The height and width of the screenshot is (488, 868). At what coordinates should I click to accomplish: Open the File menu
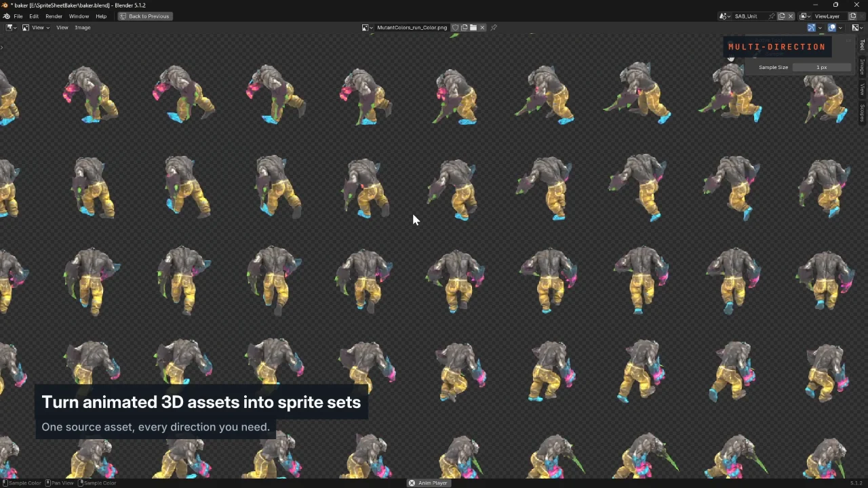[x=18, y=16]
